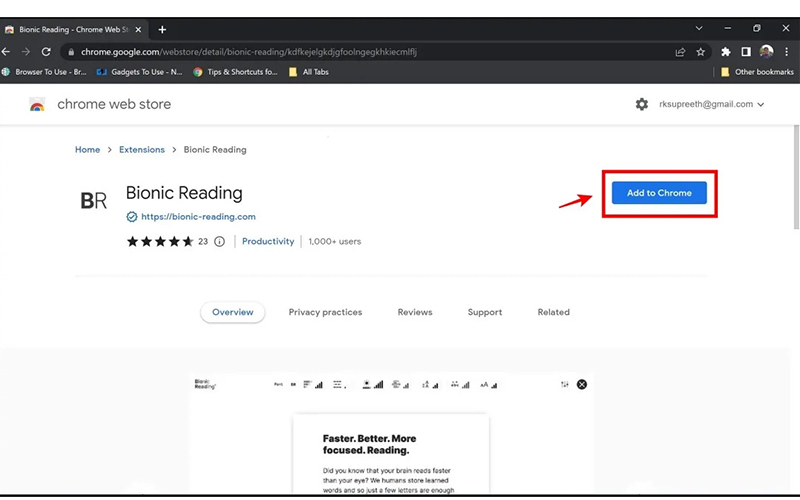Open a new tab with the plus button
This screenshot has width=800, height=500.
pyautogui.click(x=162, y=30)
